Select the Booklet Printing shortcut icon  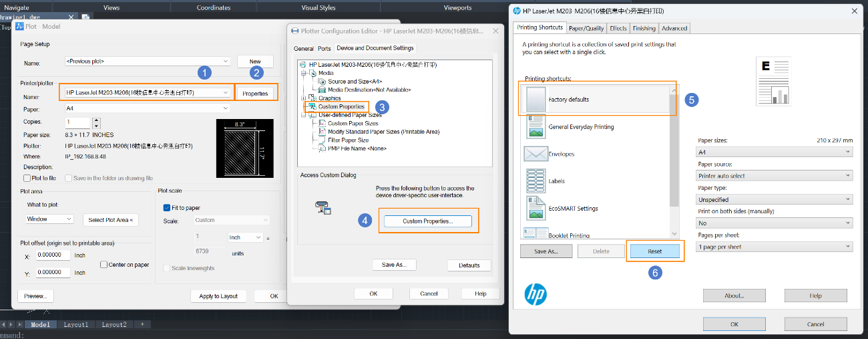click(x=536, y=233)
